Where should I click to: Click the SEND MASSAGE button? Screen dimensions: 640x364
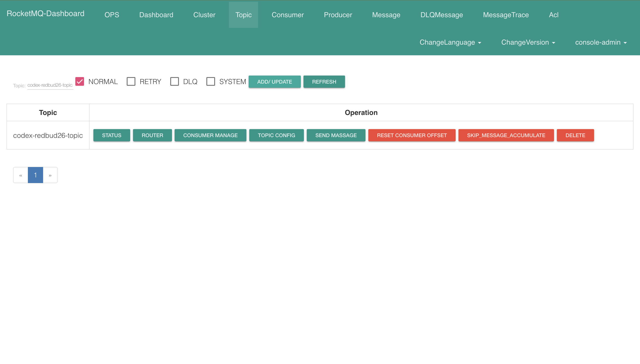(336, 135)
